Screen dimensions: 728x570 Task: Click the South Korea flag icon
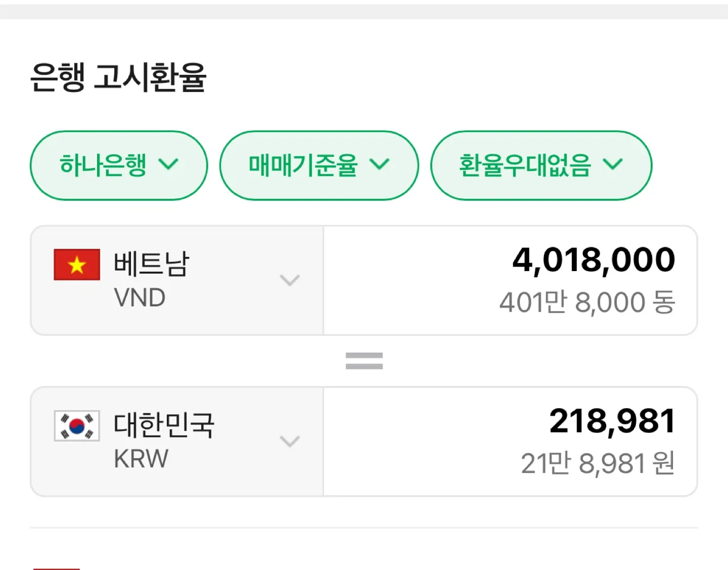pos(77,426)
